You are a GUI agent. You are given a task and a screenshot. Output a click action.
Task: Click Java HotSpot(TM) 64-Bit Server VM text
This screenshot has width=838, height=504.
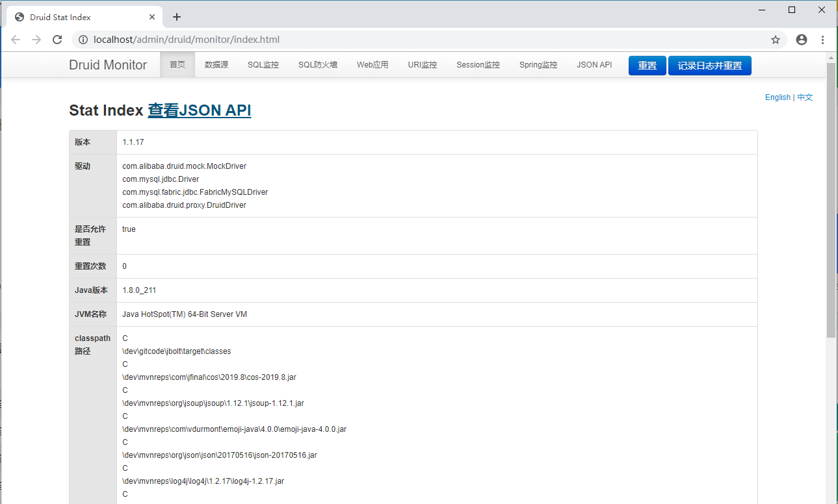[185, 314]
